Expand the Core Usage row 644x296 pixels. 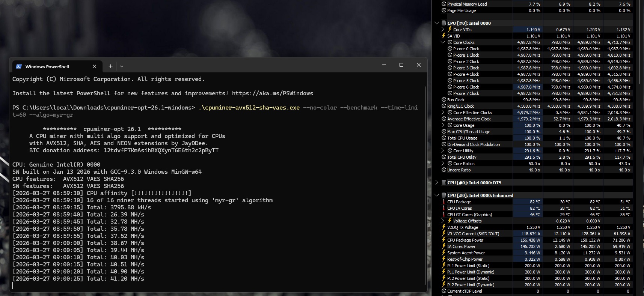pyautogui.click(x=443, y=125)
